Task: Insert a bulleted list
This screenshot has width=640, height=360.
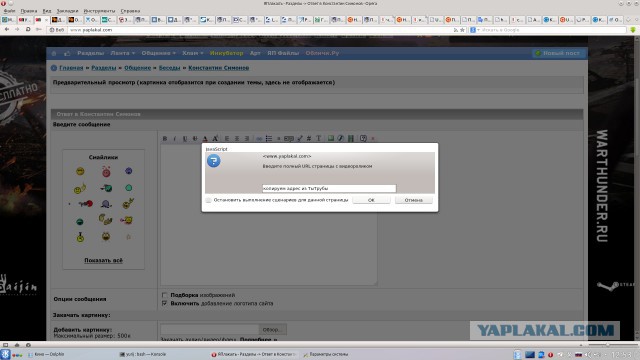Action: tap(269, 138)
